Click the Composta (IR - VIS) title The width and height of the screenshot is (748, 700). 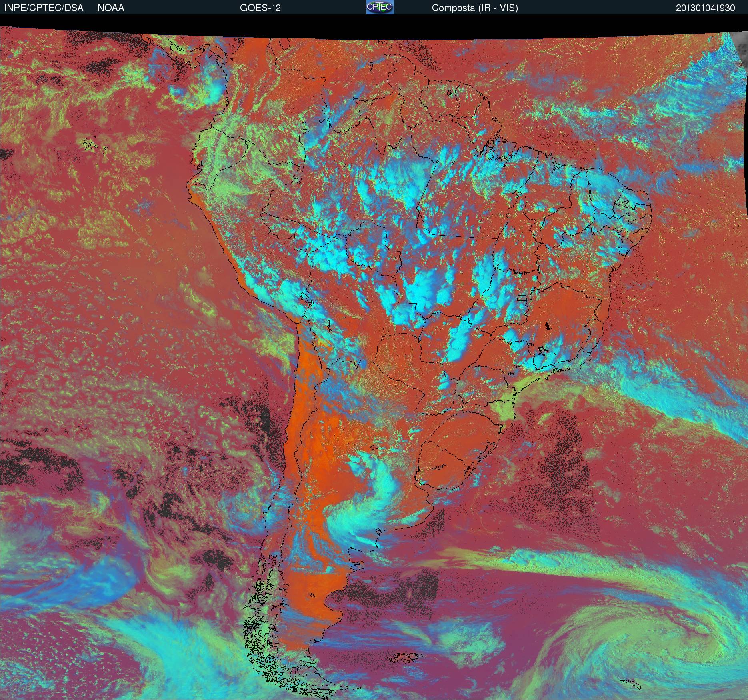point(475,8)
